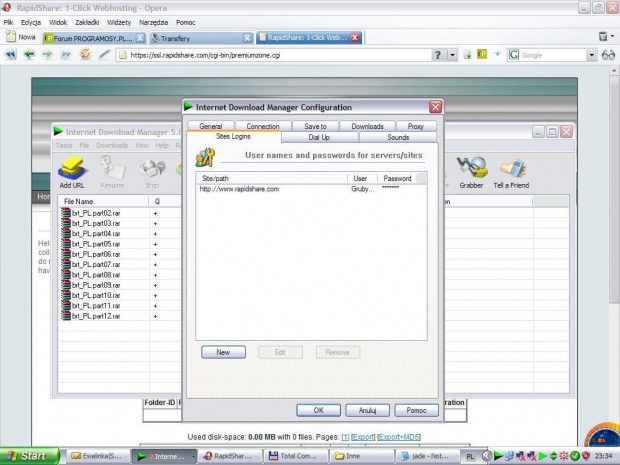620x465 pixels.
Task: Select brt_PL.part02.rar in download list
Action: tap(91, 213)
